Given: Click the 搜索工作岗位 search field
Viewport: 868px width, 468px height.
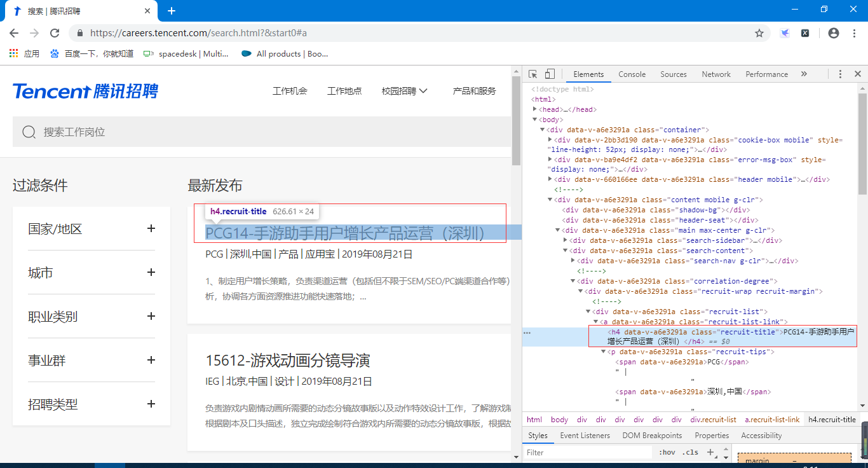Looking at the screenshot, I should 262,132.
